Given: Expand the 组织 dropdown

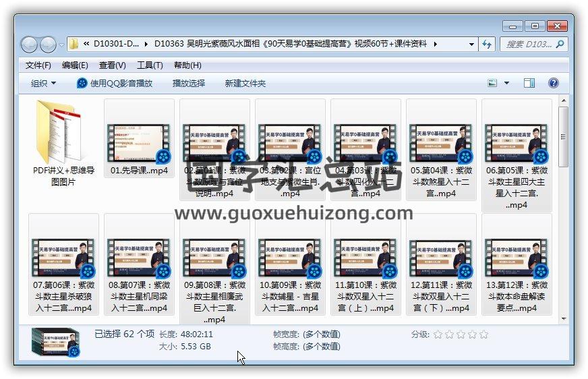Looking at the screenshot, I should click(x=43, y=83).
